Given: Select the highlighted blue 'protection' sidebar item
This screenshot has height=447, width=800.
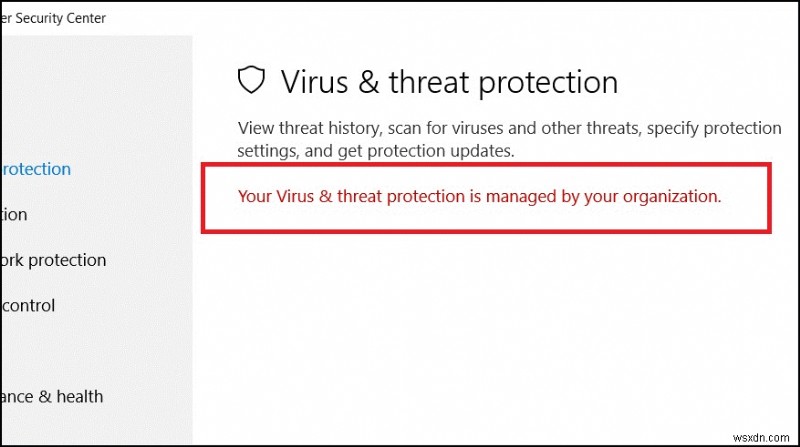Looking at the screenshot, I should (36, 169).
